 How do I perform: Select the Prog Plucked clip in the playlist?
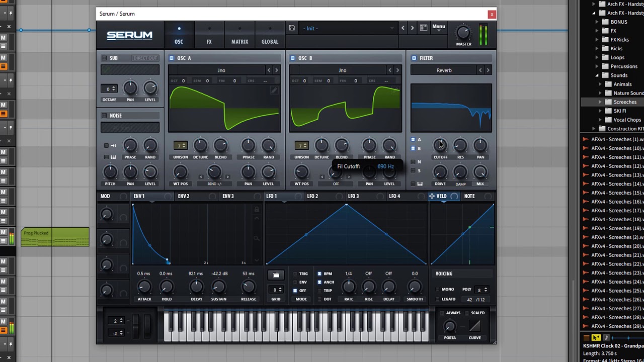55,237
